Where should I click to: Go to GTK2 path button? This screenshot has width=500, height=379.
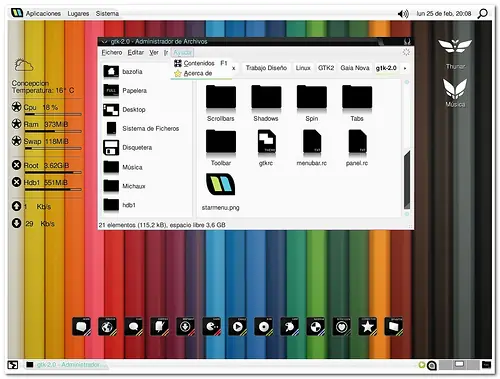[326, 68]
